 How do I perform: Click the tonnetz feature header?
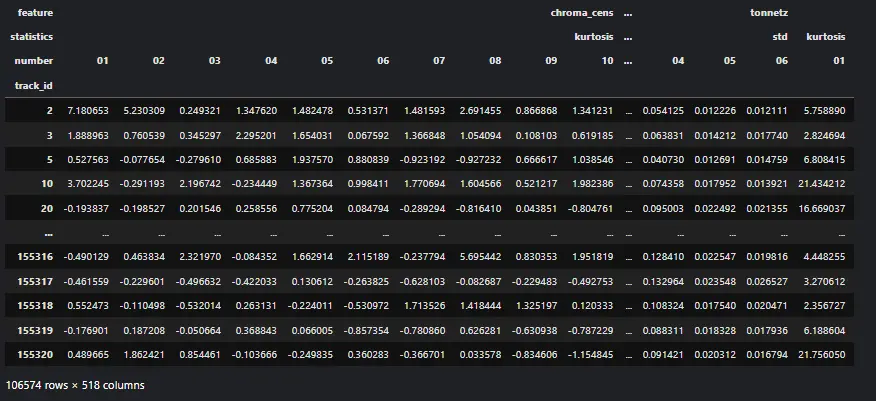pyautogui.click(x=769, y=13)
